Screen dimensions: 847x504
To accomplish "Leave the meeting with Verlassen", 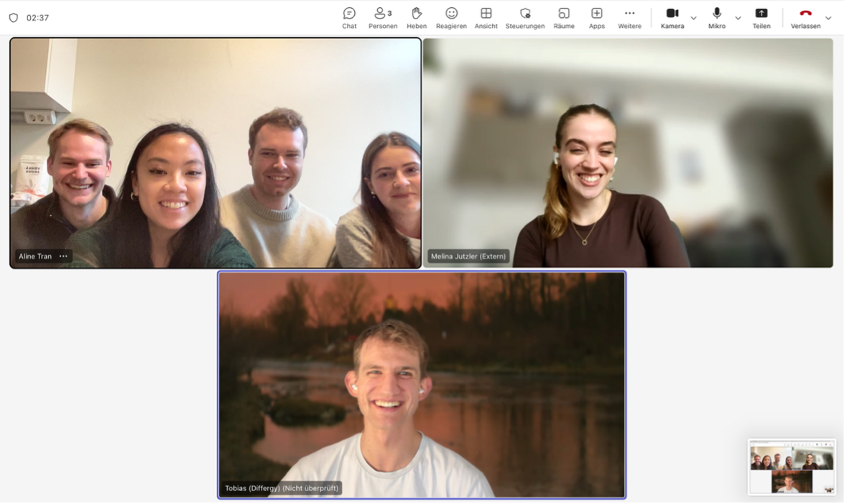I will click(x=805, y=17).
